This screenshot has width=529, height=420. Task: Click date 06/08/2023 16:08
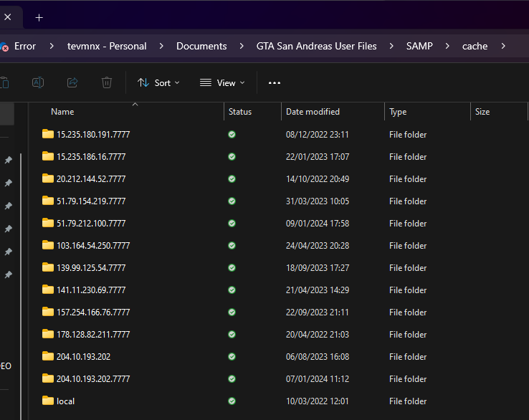pyautogui.click(x=318, y=357)
